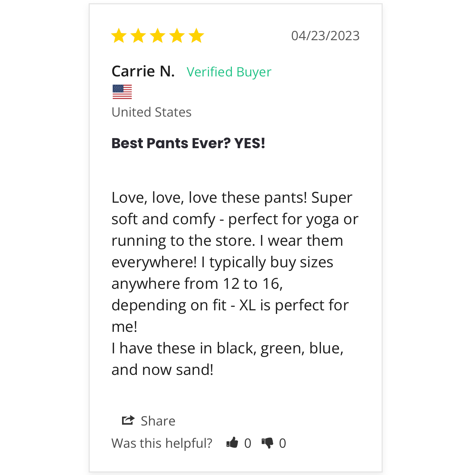Click the Was this helpful text

point(162,443)
